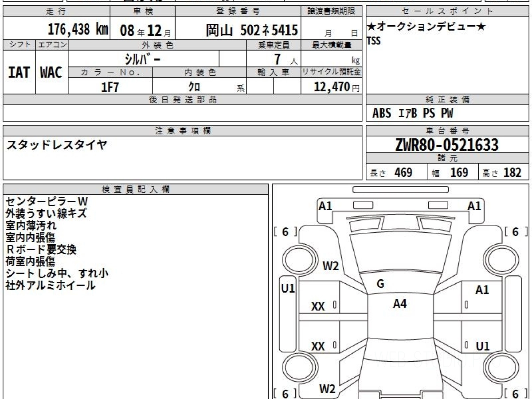This screenshot has width=532, height=399.
Task: Select the recycle deposit amount 12,470円
Action: (x=332, y=87)
